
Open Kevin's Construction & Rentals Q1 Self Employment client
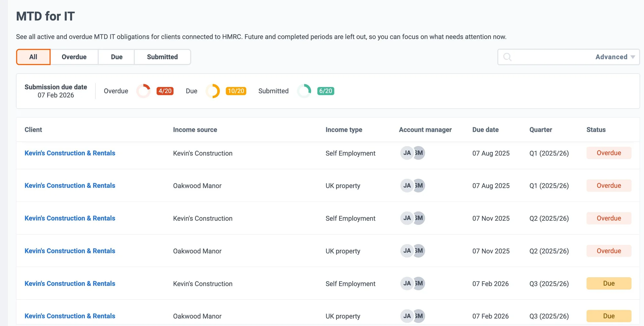pyautogui.click(x=70, y=153)
